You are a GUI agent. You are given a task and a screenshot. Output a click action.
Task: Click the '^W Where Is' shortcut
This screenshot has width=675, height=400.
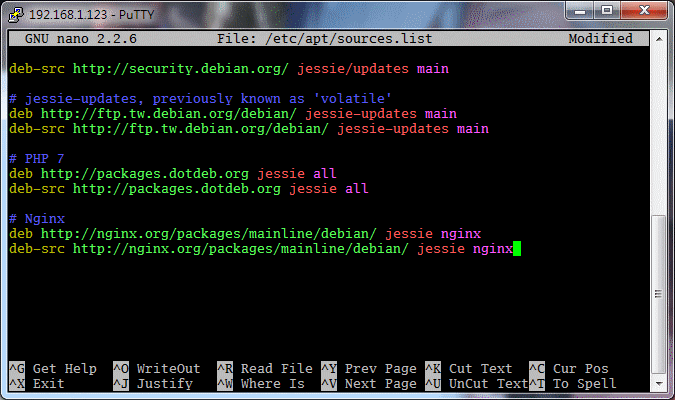[261, 384]
